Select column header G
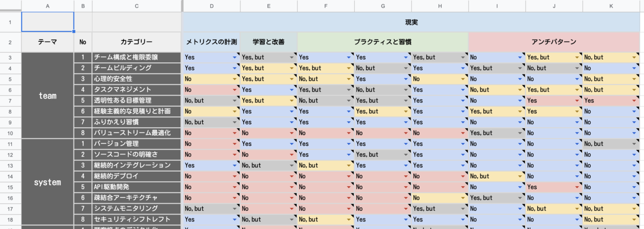This screenshot has height=229, width=644. (383, 6)
